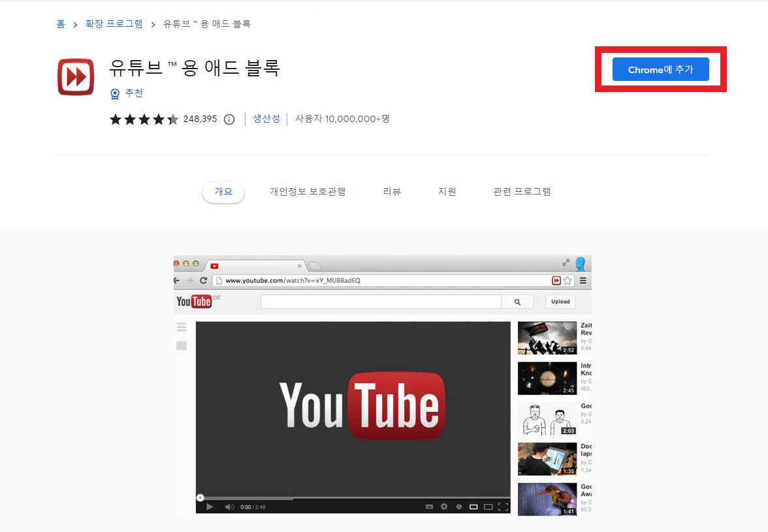Click the Chrome에 추가 button
The height and width of the screenshot is (532, 768).
(x=660, y=69)
